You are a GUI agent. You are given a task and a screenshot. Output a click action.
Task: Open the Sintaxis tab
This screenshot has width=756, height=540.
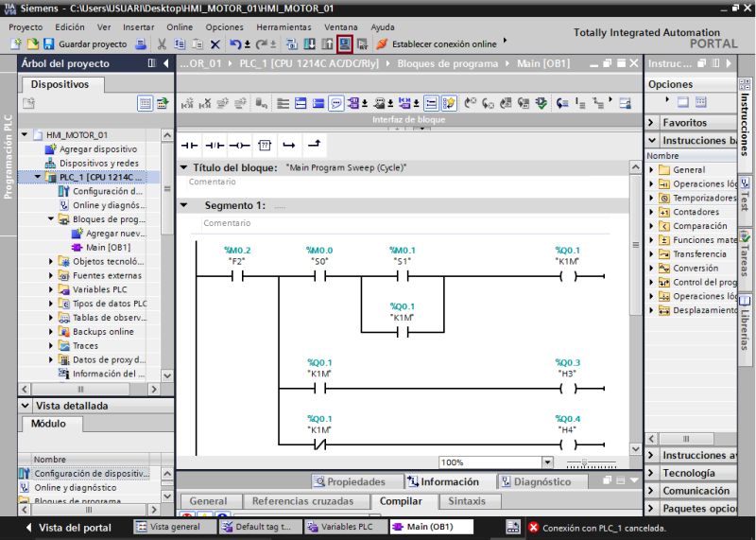click(467, 501)
